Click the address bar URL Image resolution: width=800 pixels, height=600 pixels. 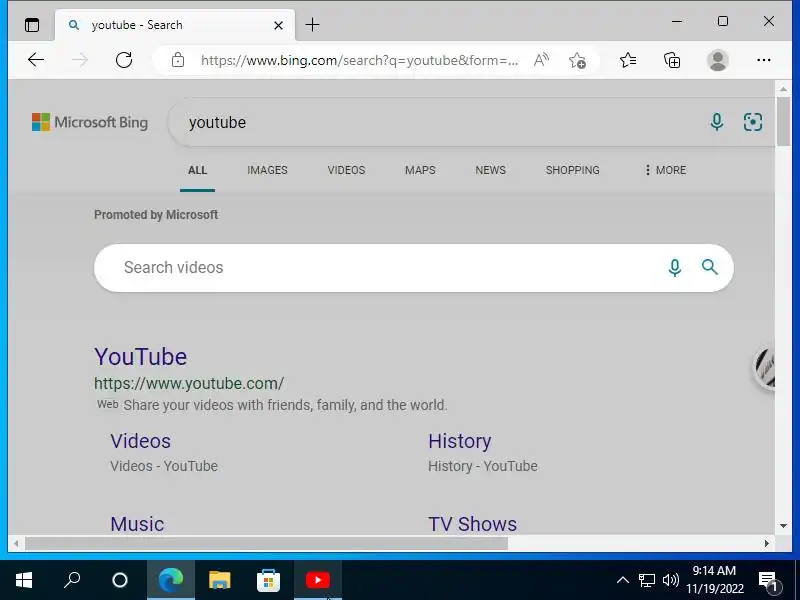point(359,60)
